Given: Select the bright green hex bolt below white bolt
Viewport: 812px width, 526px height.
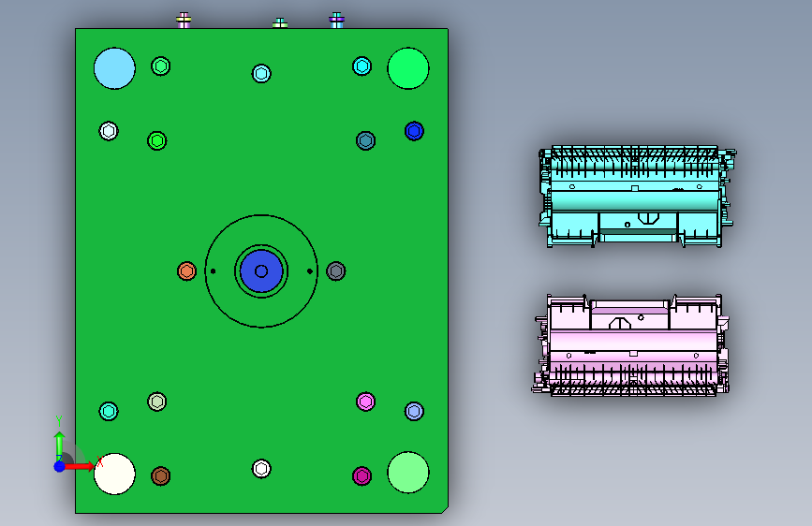Looking at the screenshot, I should [157, 140].
